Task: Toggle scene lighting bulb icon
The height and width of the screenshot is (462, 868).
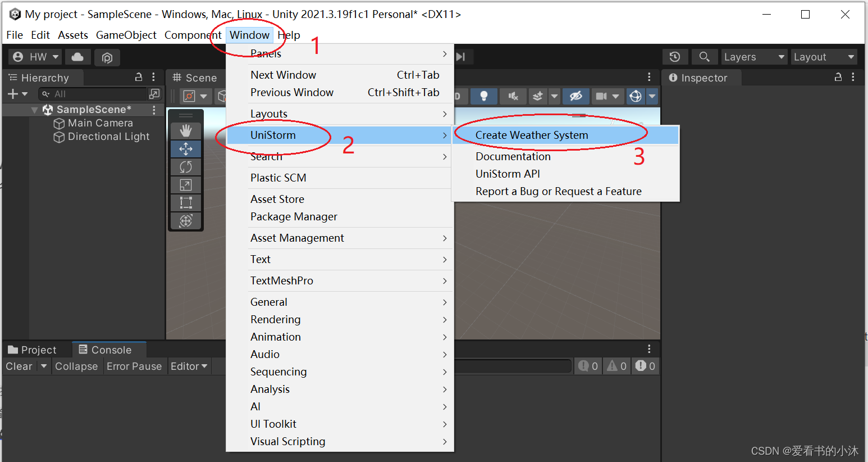Action: tap(484, 96)
